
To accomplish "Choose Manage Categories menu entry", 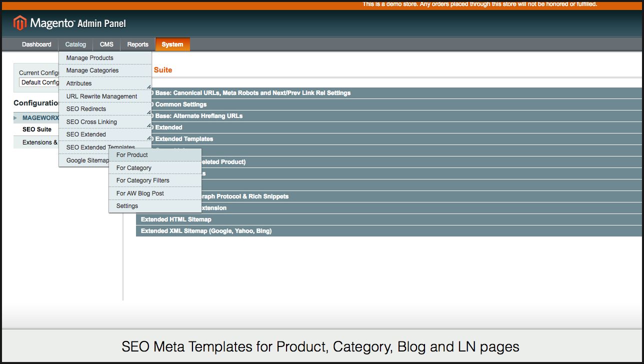I will point(92,70).
